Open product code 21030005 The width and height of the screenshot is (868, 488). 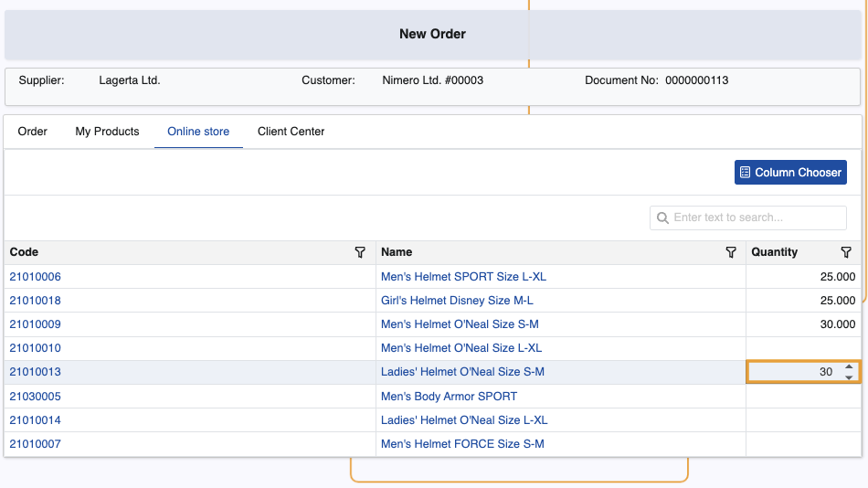pyautogui.click(x=35, y=396)
